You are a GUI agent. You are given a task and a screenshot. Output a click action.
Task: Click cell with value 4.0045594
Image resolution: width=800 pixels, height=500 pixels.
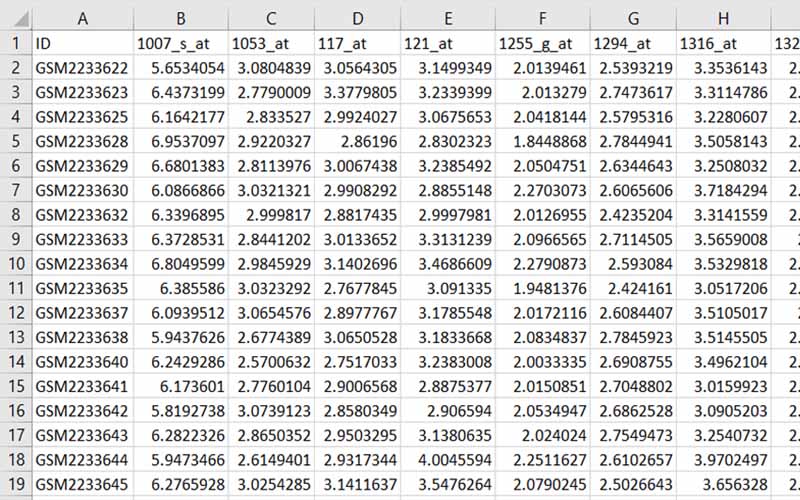[448, 459]
